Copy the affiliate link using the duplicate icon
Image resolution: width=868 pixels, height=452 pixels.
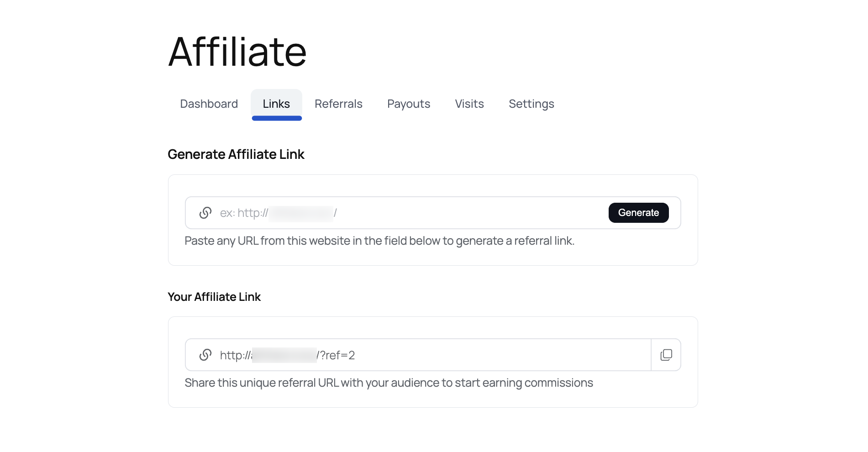(666, 355)
